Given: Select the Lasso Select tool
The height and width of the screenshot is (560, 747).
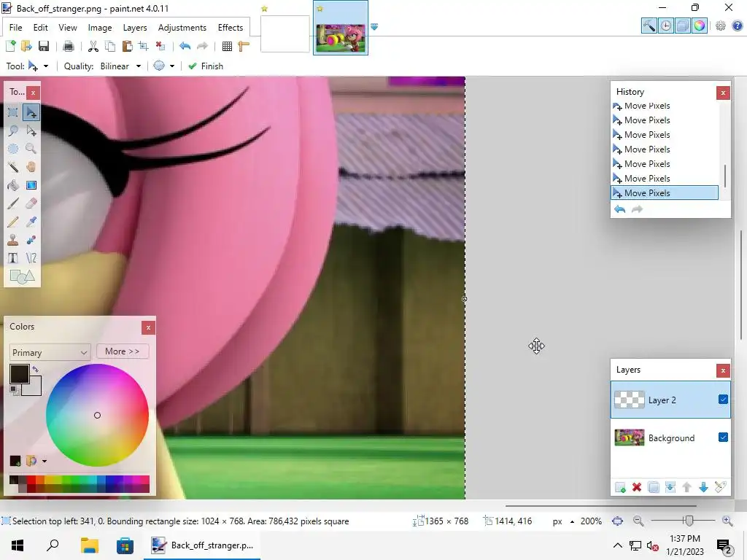Looking at the screenshot, I should [x=13, y=131].
